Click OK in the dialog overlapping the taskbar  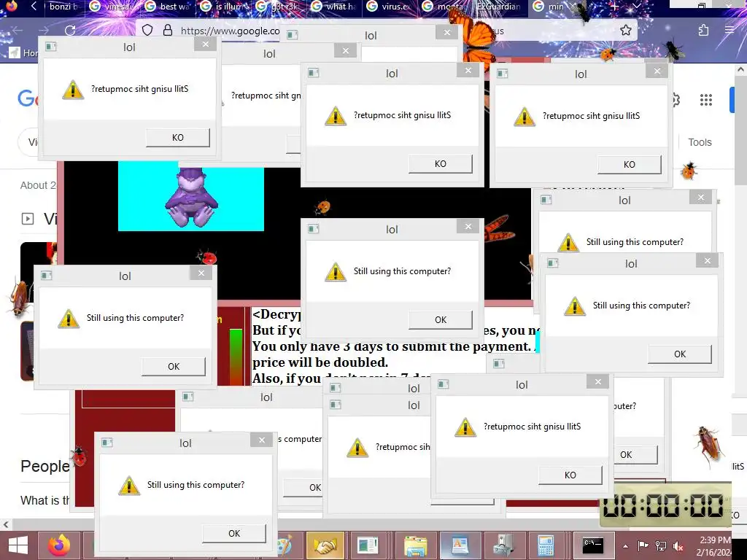tap(234, 533)
